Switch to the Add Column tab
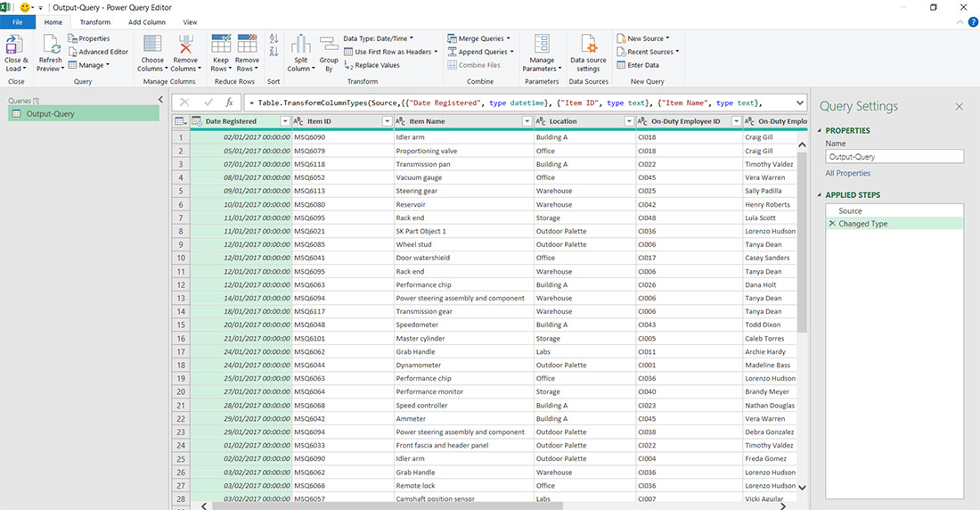This screenshot has height=510, width=980. coord(147,22)
